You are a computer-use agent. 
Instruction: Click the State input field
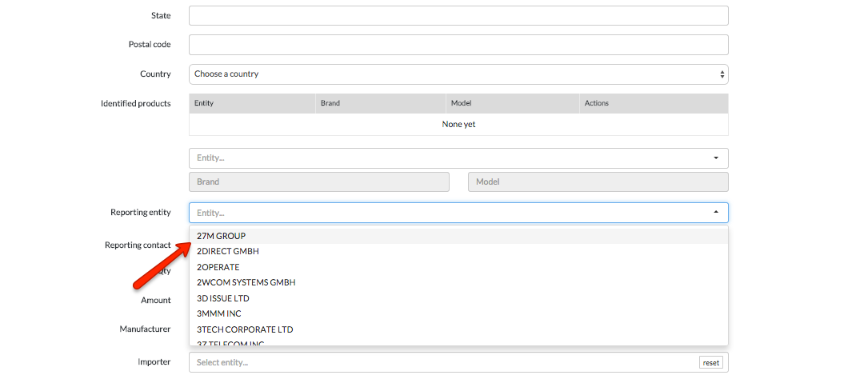[458, 16]
